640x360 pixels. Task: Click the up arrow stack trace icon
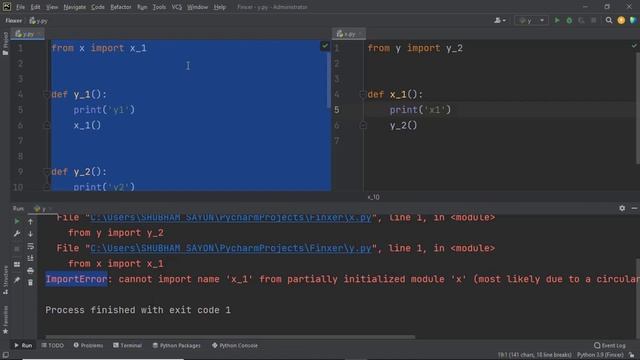click(30, 222)
